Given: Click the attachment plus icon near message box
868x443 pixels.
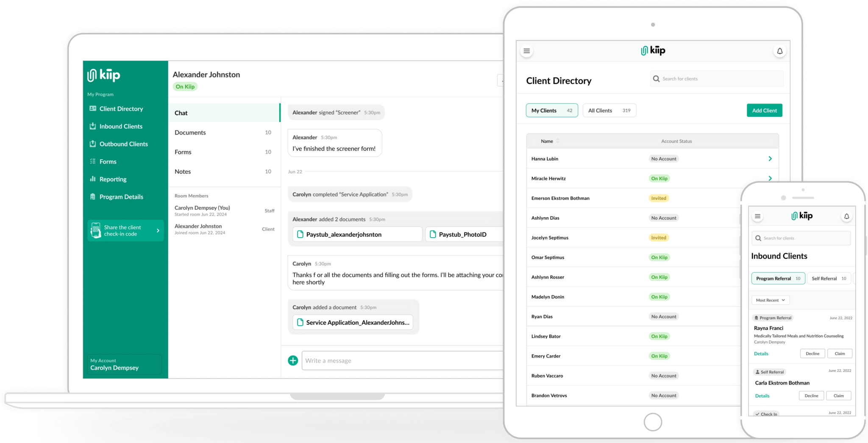Looking at the screenshot, I should [x=292, y=360].
